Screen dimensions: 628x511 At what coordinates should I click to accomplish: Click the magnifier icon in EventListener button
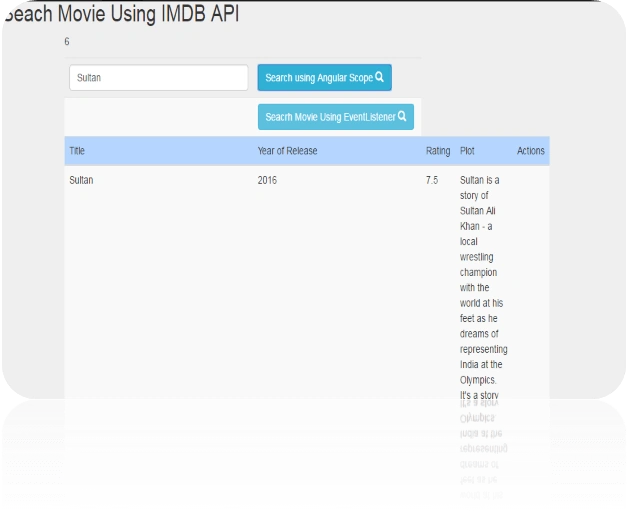pos(402,116)
